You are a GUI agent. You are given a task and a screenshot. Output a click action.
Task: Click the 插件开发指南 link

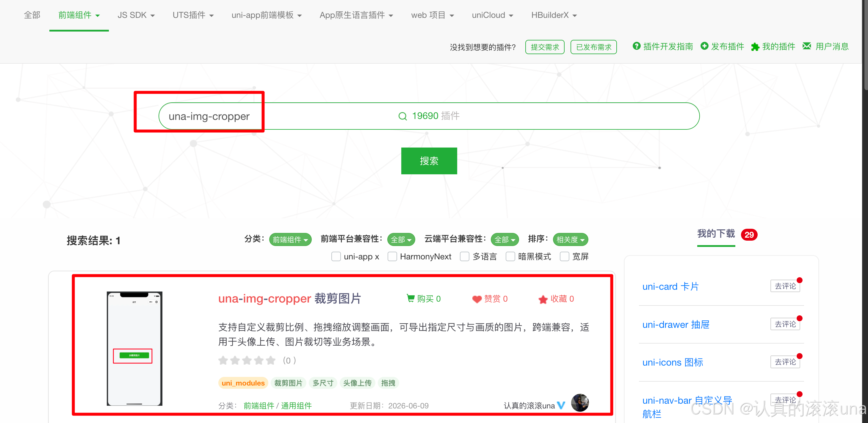click(x=668, y=46)
